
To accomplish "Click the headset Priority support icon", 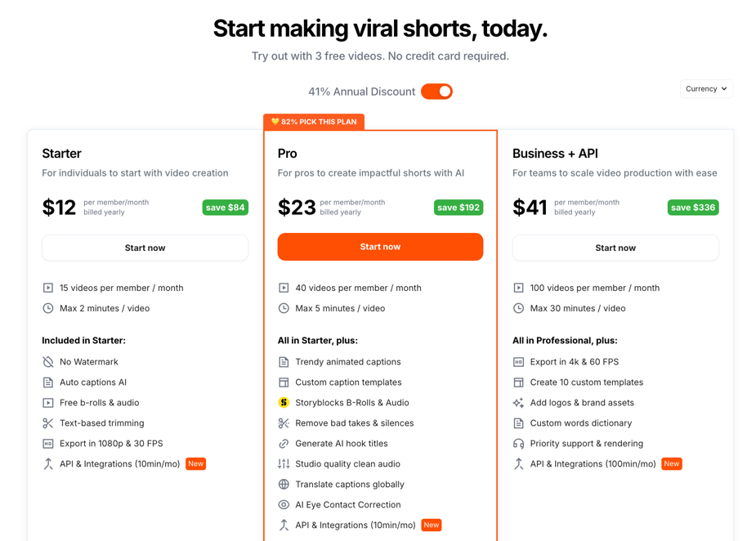I will (518, 444).
